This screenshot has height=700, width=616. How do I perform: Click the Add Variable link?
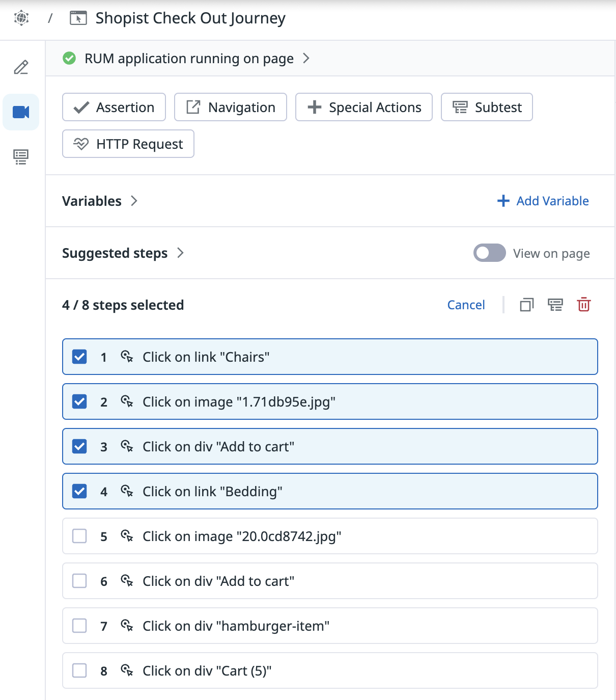(543, 201)
